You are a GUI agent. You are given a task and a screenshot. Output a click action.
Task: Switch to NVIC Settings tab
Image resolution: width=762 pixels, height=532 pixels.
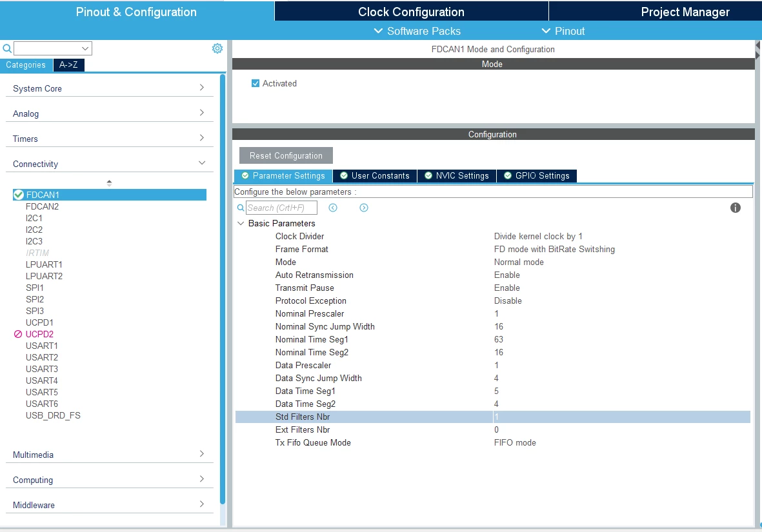457,176
